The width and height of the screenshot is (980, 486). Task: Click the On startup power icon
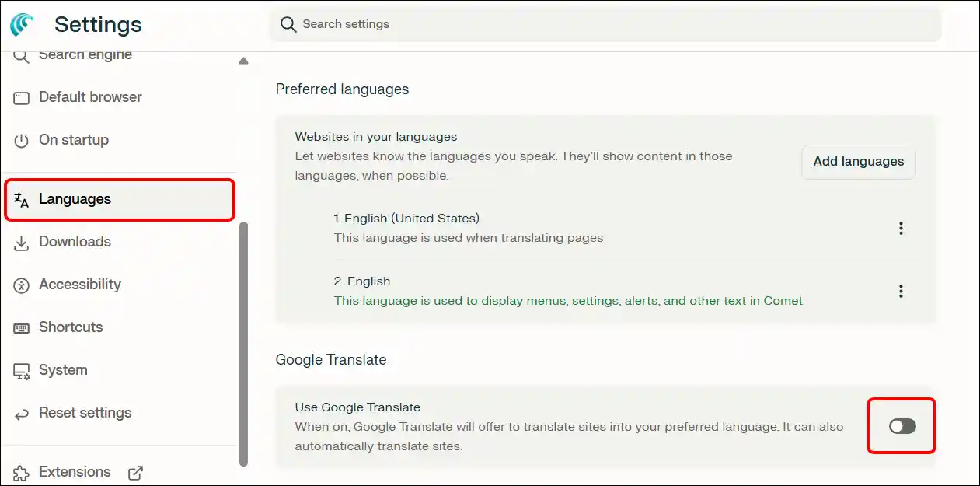click(x=23, y=140)
